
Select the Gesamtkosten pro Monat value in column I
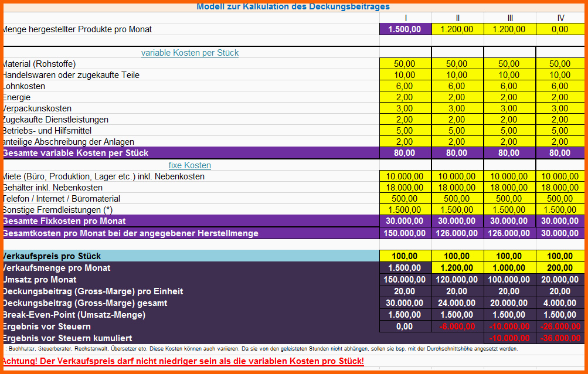point(406,233)
